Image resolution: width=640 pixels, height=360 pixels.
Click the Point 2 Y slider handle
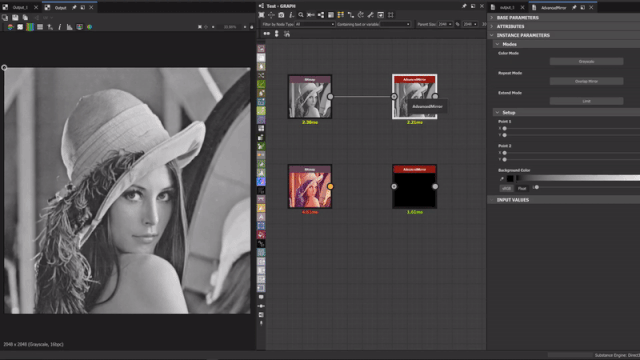click(x=504, y=159)
